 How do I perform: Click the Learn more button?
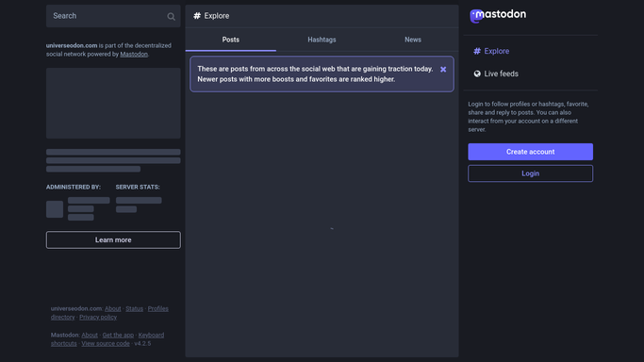(x=113, y=240)
